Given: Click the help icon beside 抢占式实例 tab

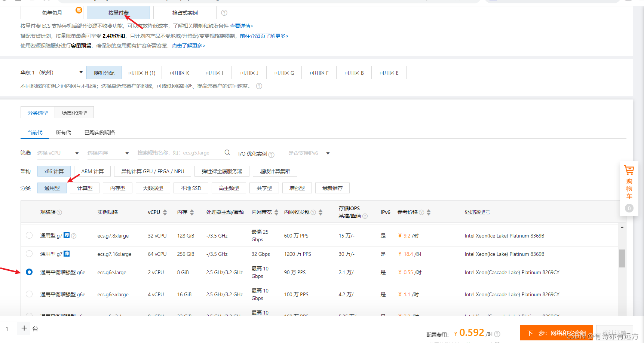Looking at the screenshot, I should click(x=224, y=12).
